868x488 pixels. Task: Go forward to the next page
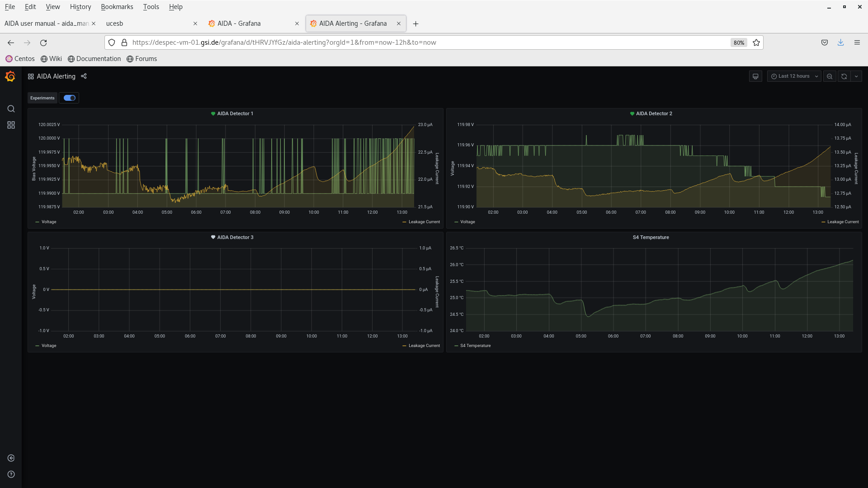pyautogui.click(x=27, y=42)
